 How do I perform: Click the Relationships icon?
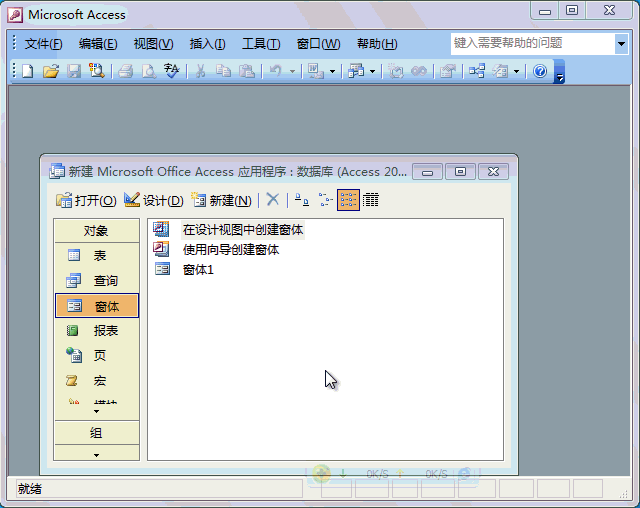(477, 71)
